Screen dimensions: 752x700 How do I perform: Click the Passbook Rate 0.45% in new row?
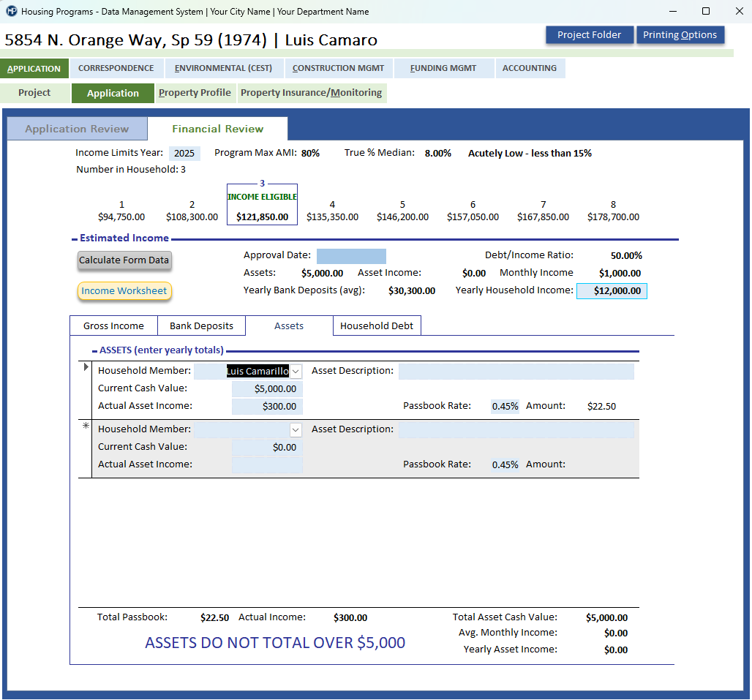pos(505,464)
